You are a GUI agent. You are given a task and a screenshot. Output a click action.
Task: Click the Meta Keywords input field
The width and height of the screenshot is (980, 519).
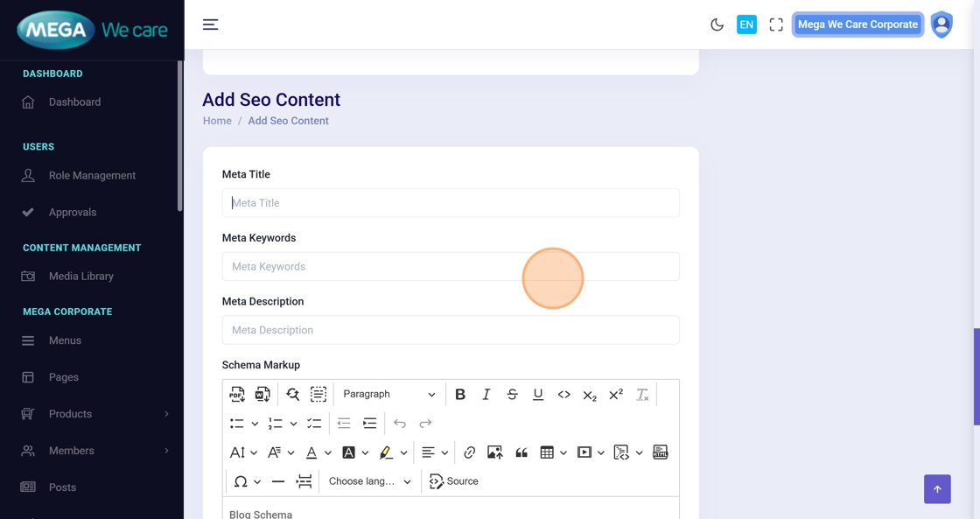pos(450,267)
